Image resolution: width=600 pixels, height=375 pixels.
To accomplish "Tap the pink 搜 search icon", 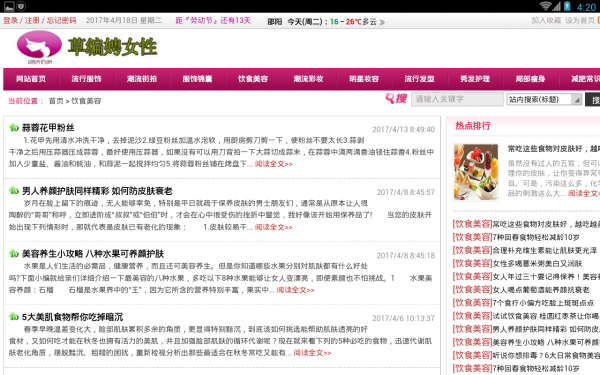I will 396,99.
